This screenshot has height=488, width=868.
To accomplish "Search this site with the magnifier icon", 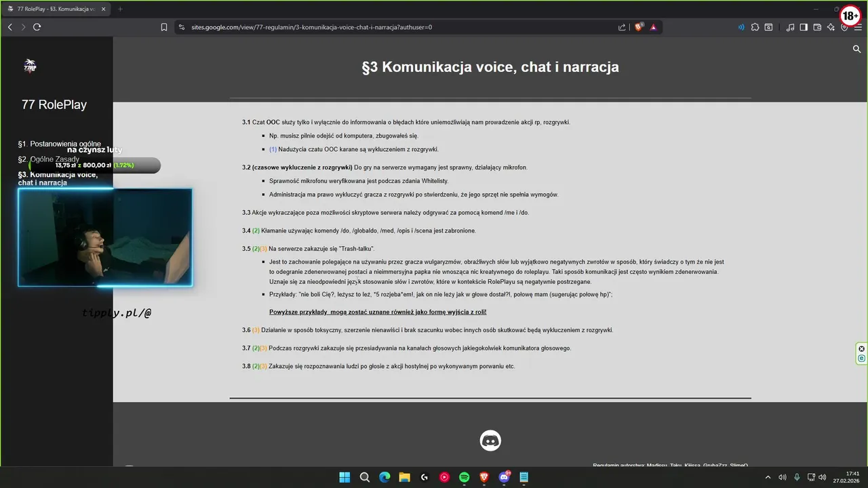I will click(x=856, y=49).
